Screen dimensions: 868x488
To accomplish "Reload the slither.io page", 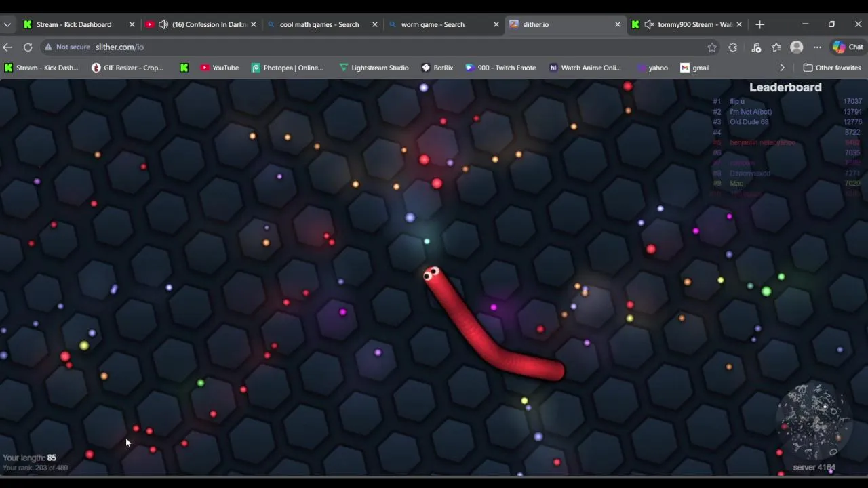I will pyautogui.click(x=28, y=47).
